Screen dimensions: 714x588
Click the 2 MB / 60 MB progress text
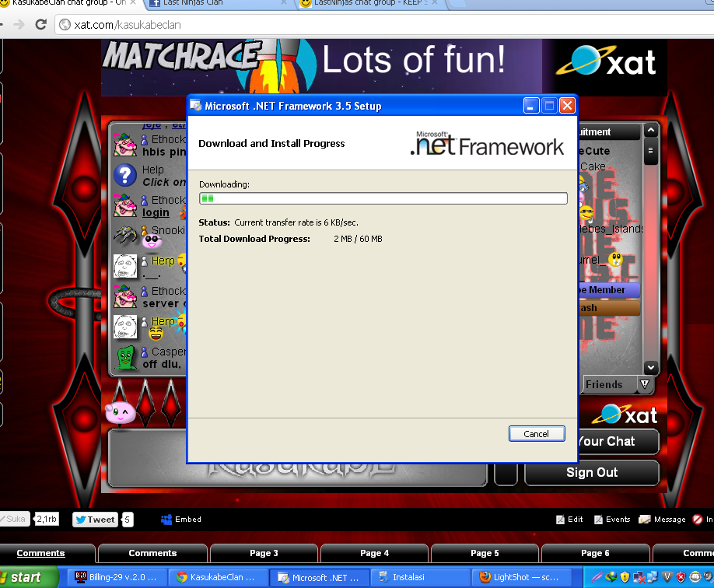click(x=358, y=239)
